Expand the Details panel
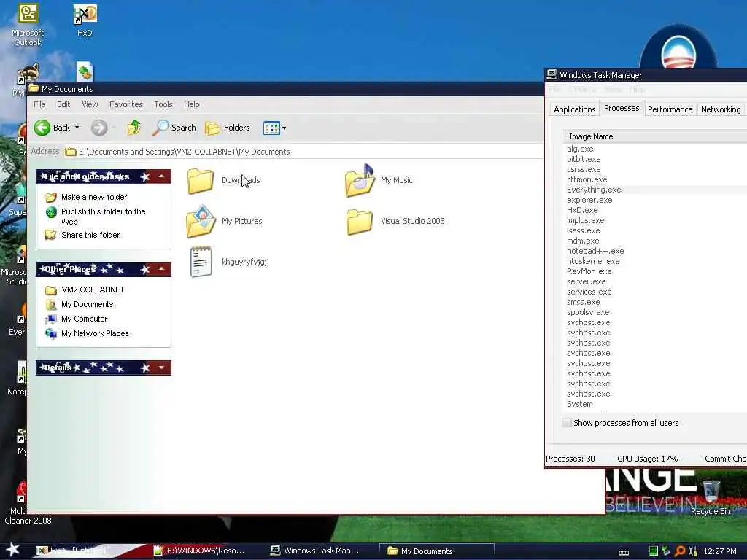 pos(161,367)
